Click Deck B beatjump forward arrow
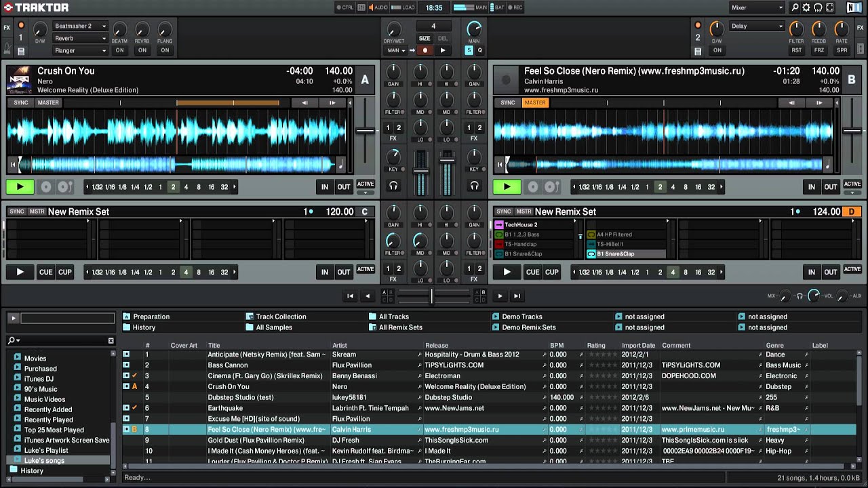Viewport: 868px width, 488px height. [x=819, y=102]
